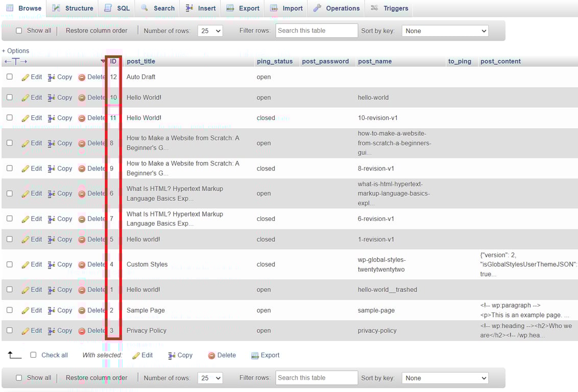The height and width of the screenshot is (392, 578).
Task: Open the Number of rows dropdown
Action: [211, 31]
